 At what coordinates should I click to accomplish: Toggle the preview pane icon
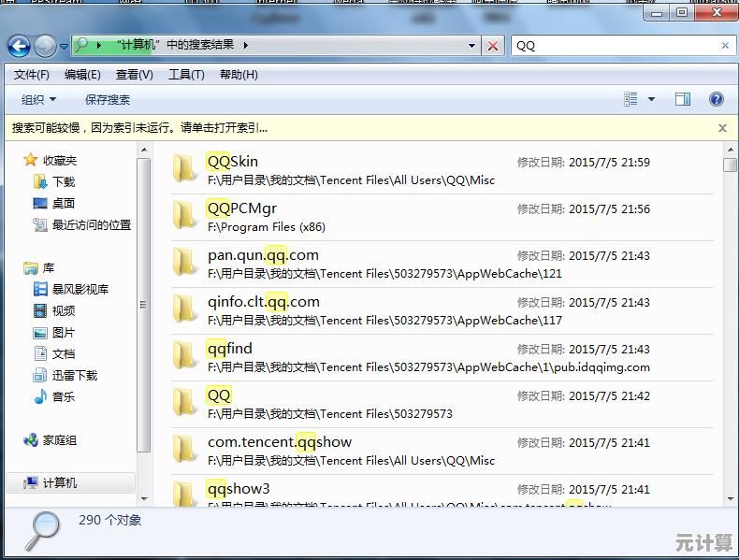point(683,99)
